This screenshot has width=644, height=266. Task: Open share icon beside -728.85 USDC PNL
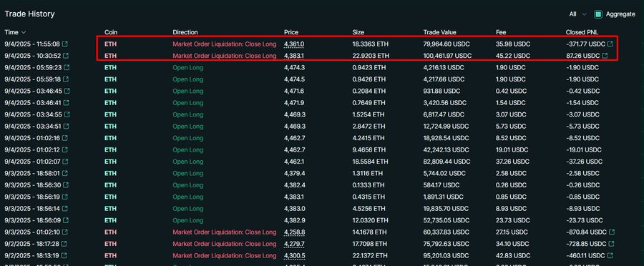click(x=610, y=244)
